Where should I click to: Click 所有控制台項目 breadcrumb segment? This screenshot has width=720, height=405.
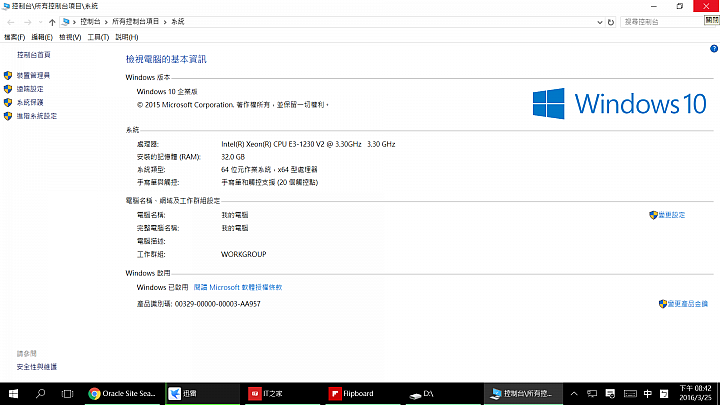[x=135, y=22]
